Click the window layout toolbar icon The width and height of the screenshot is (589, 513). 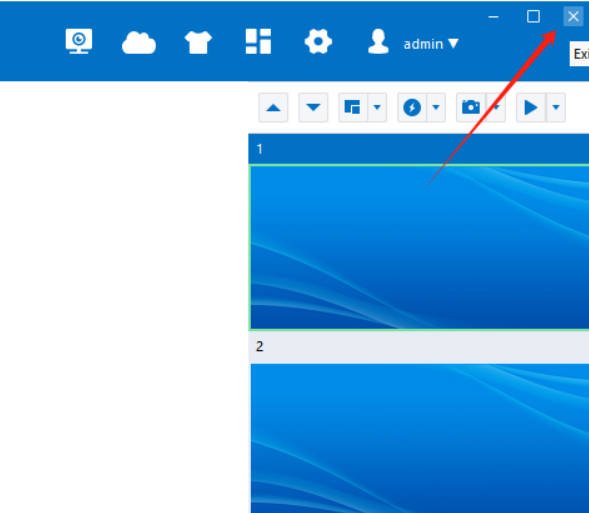tap(353, 108)
